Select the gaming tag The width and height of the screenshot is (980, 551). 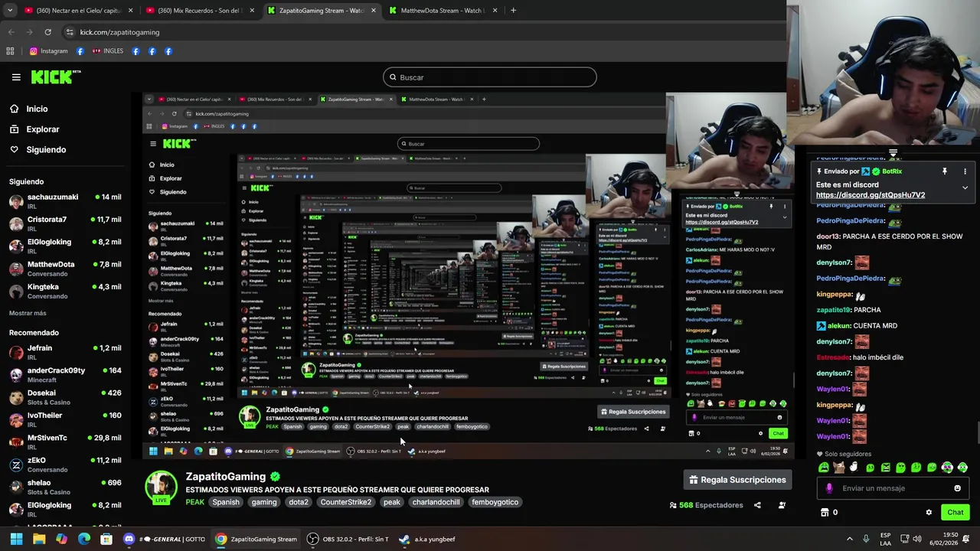(264, 502)
